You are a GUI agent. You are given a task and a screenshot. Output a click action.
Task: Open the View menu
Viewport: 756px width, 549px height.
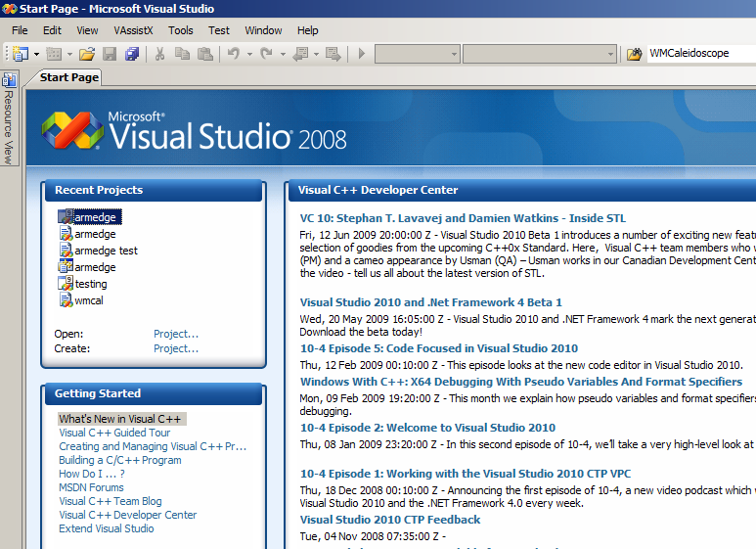[87, 30]
